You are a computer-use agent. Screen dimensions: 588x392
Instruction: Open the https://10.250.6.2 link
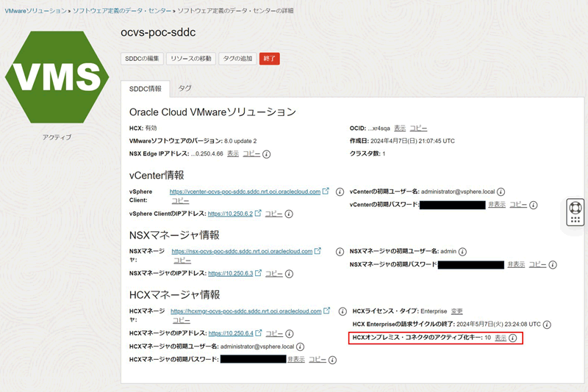point(230,214)
